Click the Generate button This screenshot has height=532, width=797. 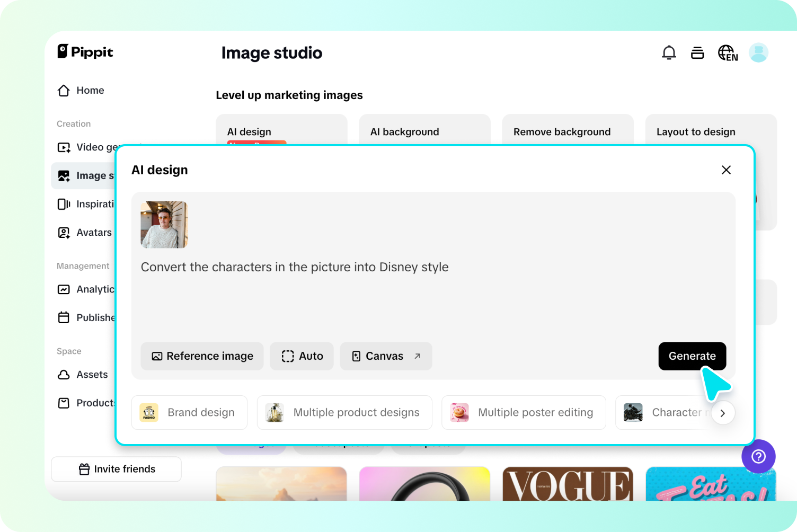(692, 356)
